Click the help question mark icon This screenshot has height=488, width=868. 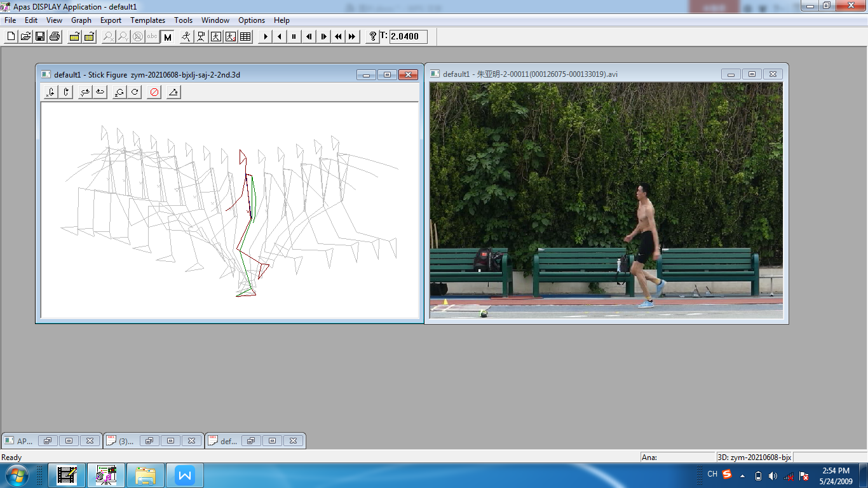pyautogui.click(x=372, y=37)
